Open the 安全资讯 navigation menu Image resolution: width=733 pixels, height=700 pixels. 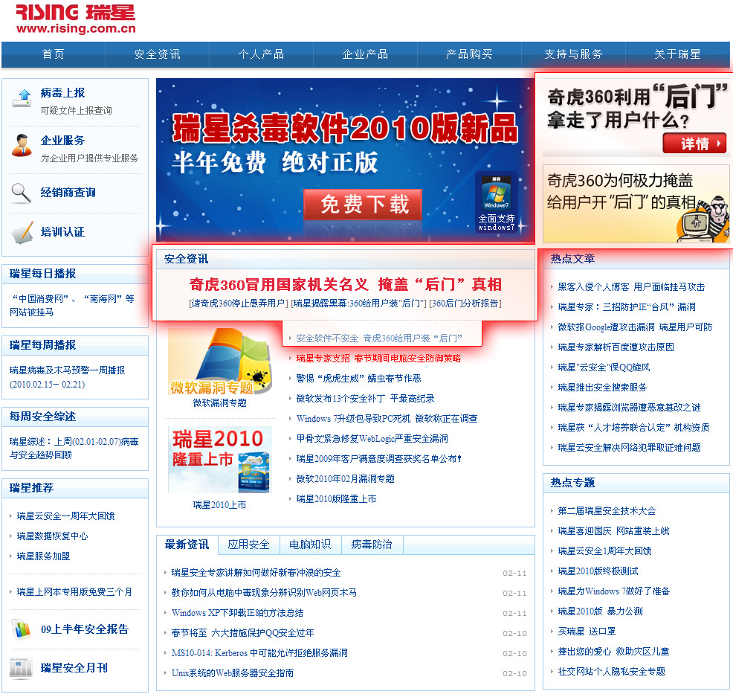coord(157,54)
